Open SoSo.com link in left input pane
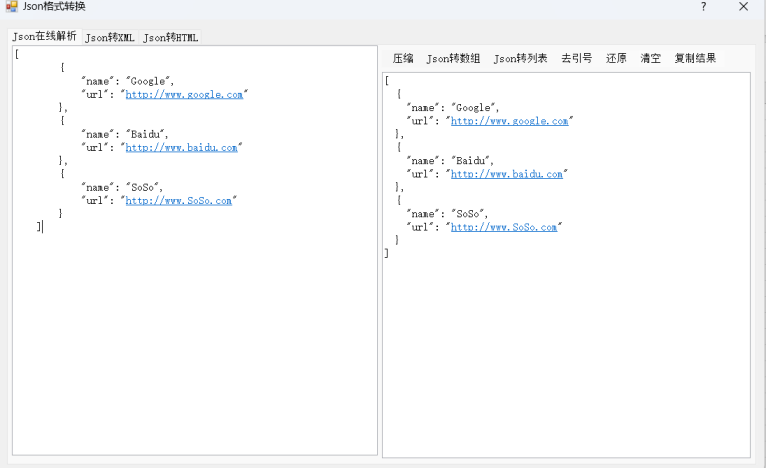 (x=178, y=201)
